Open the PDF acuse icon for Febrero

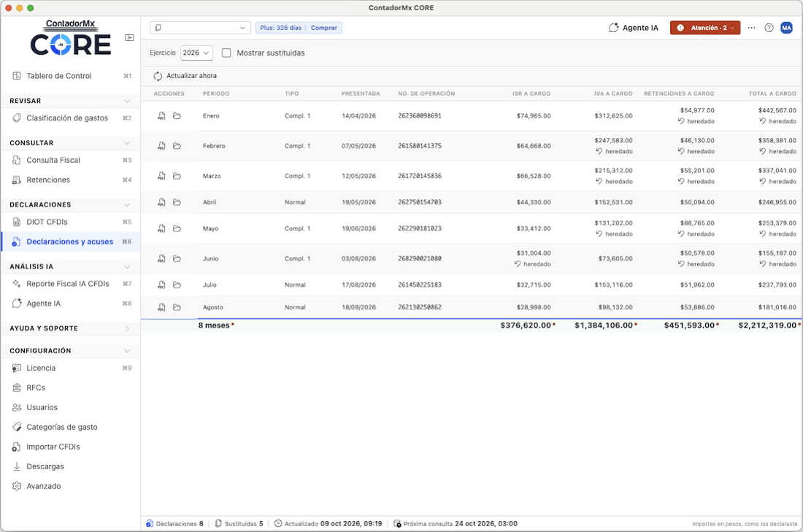tap(161, 147)
